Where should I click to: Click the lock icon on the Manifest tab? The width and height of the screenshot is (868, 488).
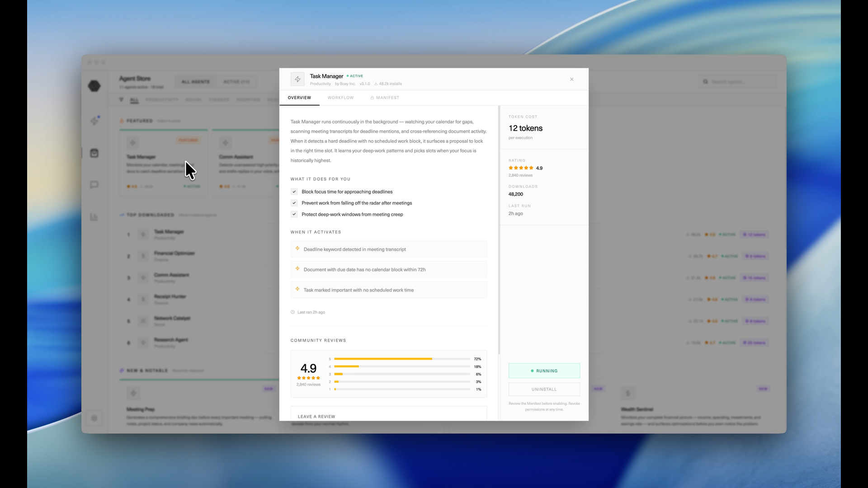tap(372, 98)
